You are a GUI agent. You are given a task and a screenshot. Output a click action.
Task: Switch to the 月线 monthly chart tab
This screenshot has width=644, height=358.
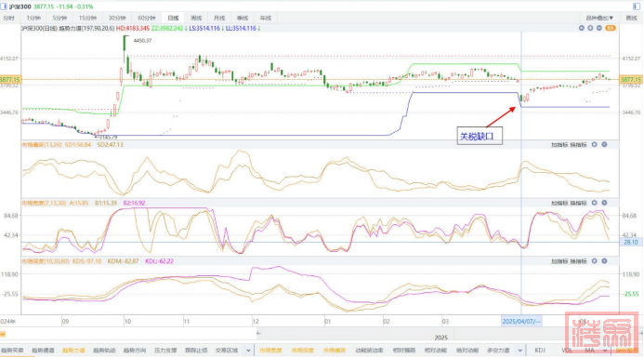(x=219, y=18)
